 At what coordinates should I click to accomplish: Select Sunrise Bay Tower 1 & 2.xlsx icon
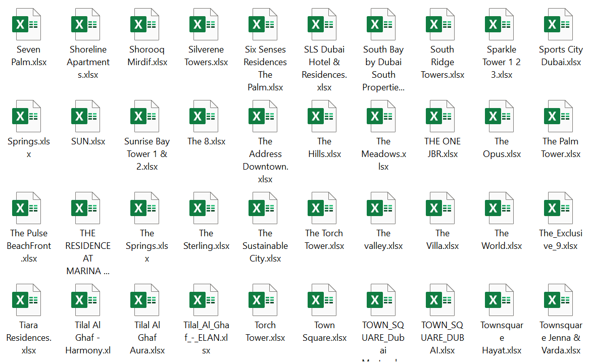146,116
